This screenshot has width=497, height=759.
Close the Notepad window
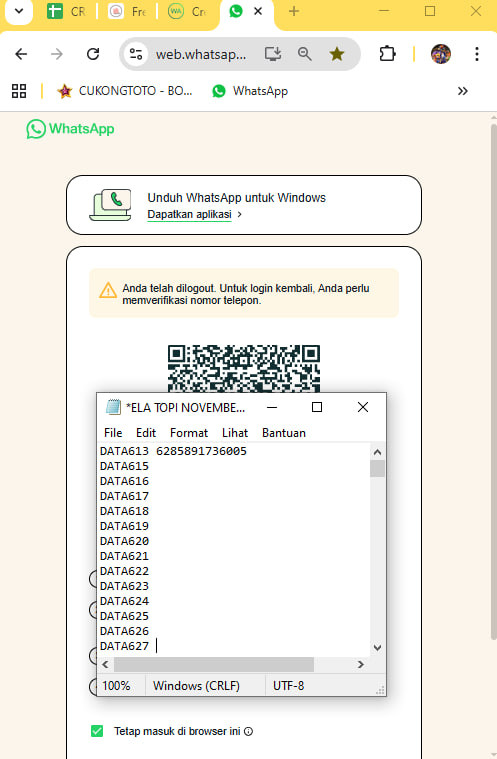[x=362, y=407]
